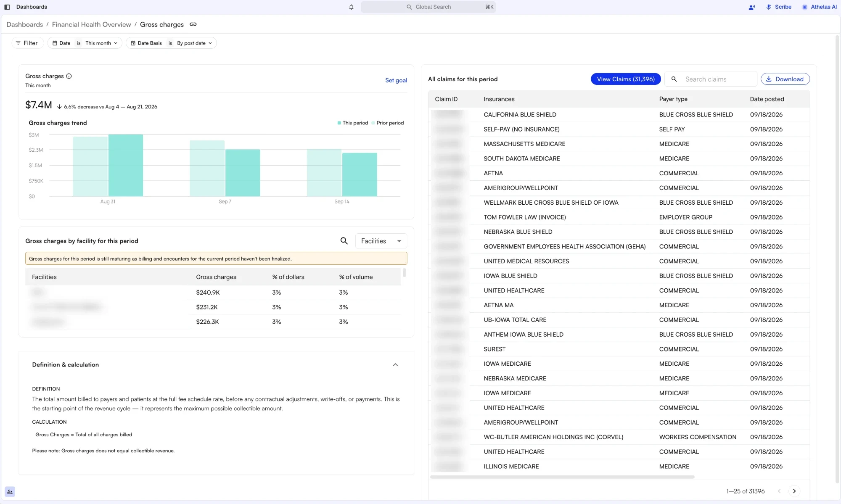The image size is (841, 504).
Task: Select the TOM FOWLER LAW (INVOICE) row
Action: (x=619, y=217)
